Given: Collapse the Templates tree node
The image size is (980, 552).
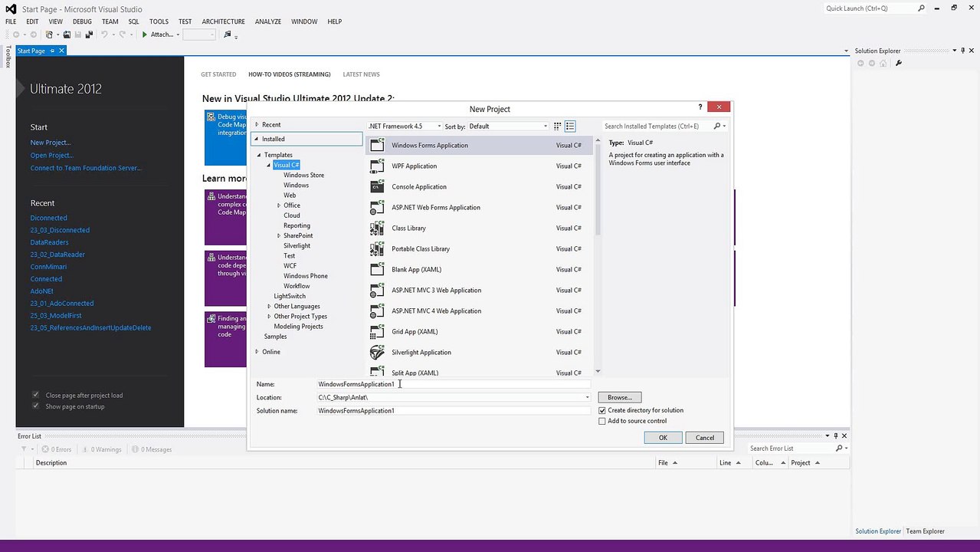Looking at the screenshot, I should tap(259, 155).
